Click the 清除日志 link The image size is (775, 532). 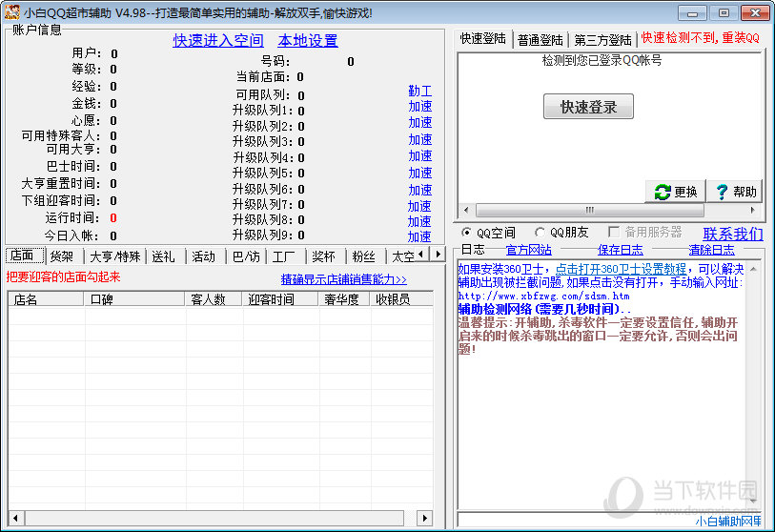pos(712,250)
